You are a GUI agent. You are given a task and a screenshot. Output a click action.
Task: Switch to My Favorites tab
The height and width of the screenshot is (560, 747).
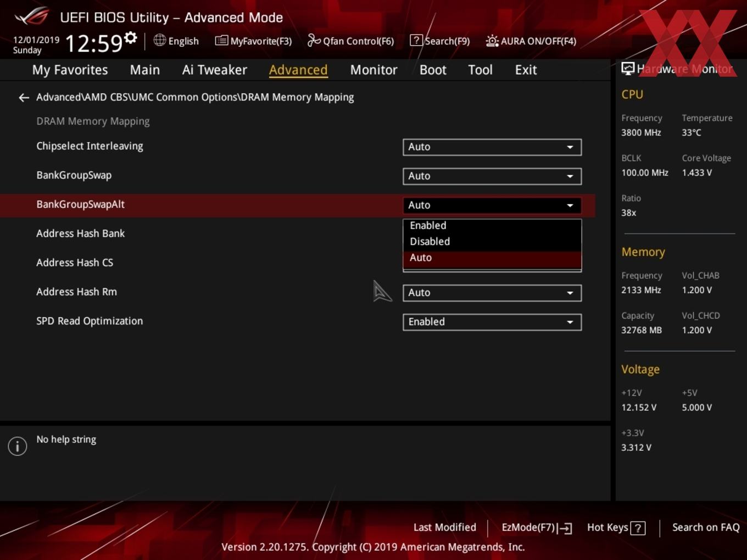70,70
